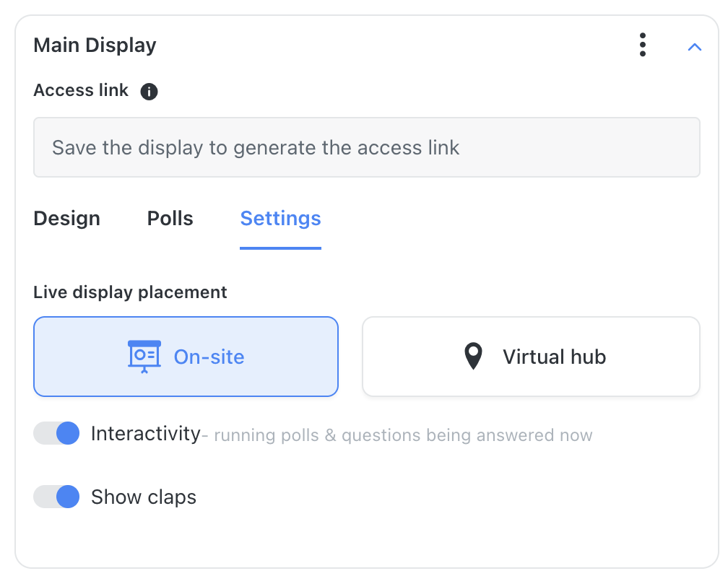Viewport: 728px width, 576px height.
Task: Click the access link field
Action: pyautogui.click(x=367, y=147)
